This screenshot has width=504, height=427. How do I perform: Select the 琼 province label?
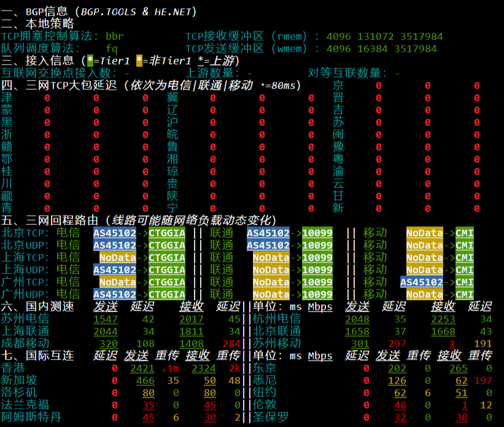[x=173, y=171]
